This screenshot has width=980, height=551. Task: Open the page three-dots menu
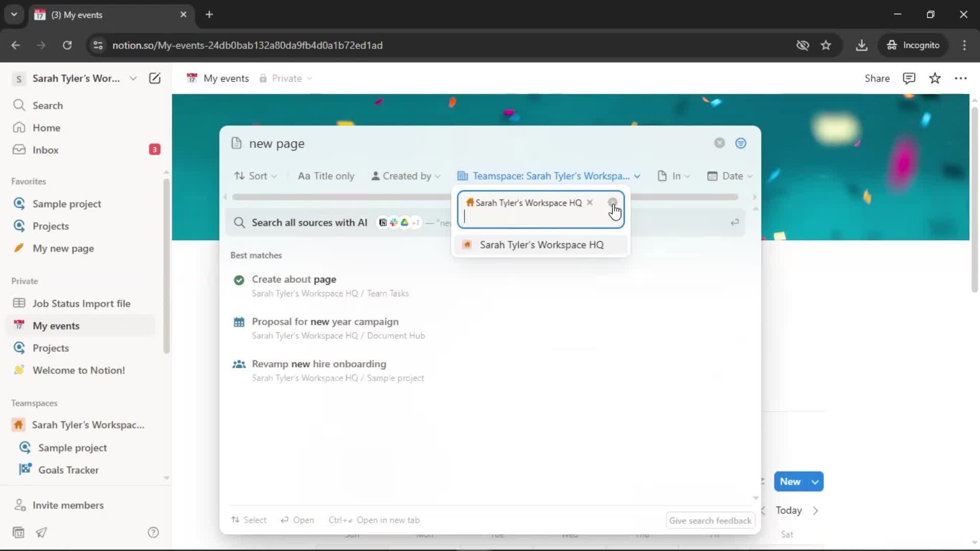coord(961,78)
